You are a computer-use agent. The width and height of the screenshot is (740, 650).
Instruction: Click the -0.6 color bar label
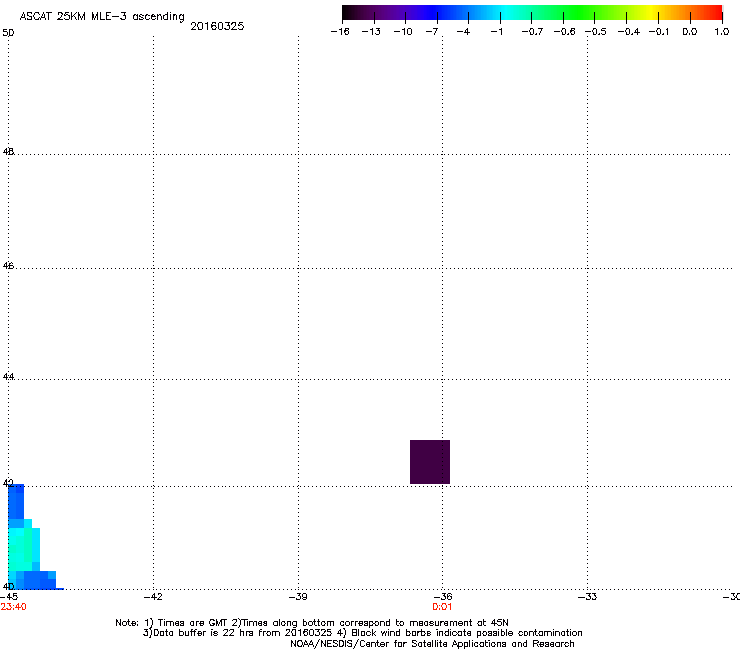(x=564, y=32)
